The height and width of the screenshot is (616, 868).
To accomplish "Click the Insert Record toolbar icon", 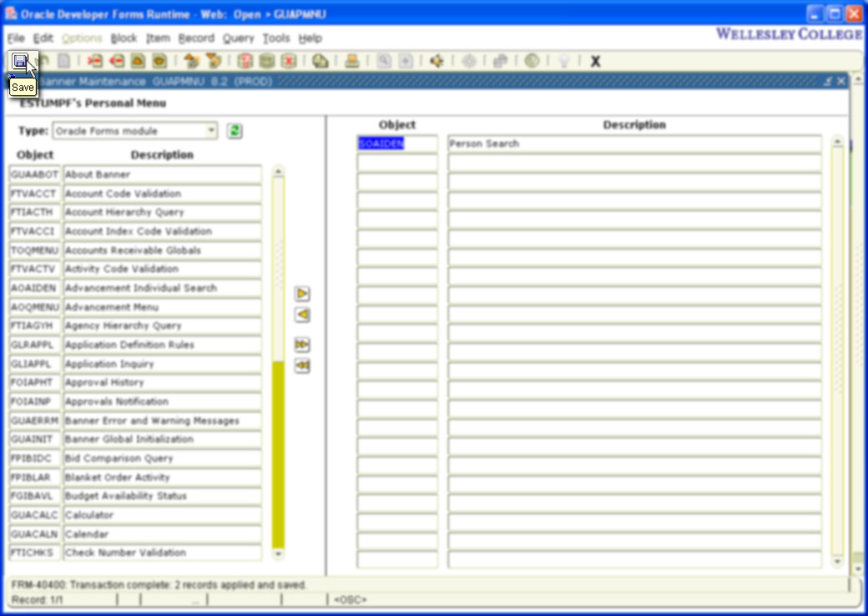I will [94, 61].
